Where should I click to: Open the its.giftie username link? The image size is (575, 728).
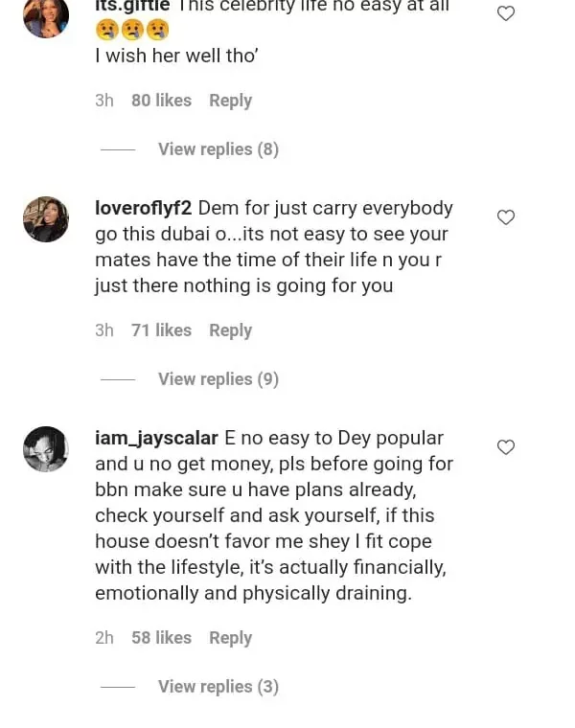click(132, 6)
